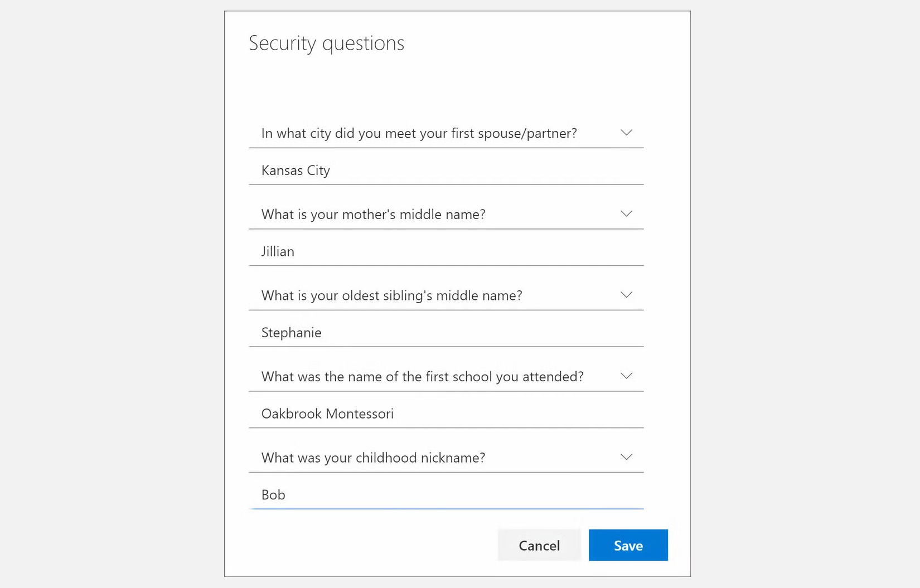Click the chevron next to the first school question
Image resolution: width=920 pixels, height=588 pixels.
tap(626, 376)
